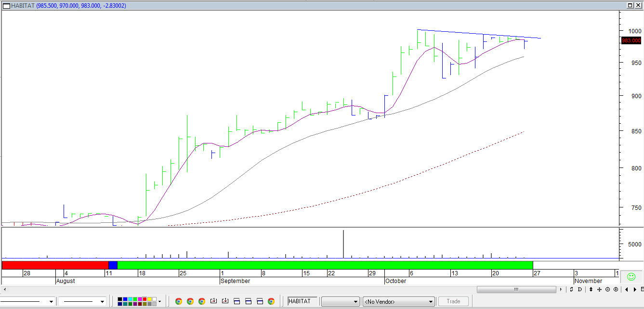Click the scrollbar left arrow
This screenshot has width=644, height=309.
[x=5, y=289]
